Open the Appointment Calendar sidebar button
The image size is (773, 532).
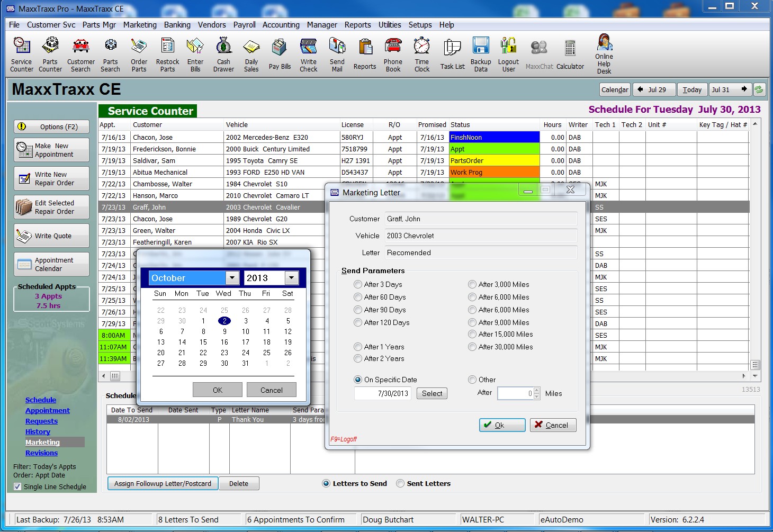coord(52,264)
